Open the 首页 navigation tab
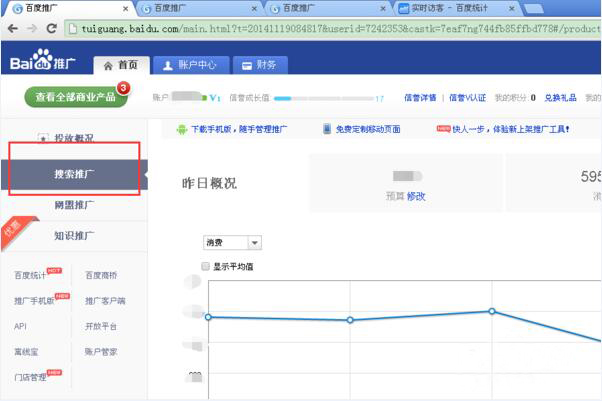 tap(122, 65)
